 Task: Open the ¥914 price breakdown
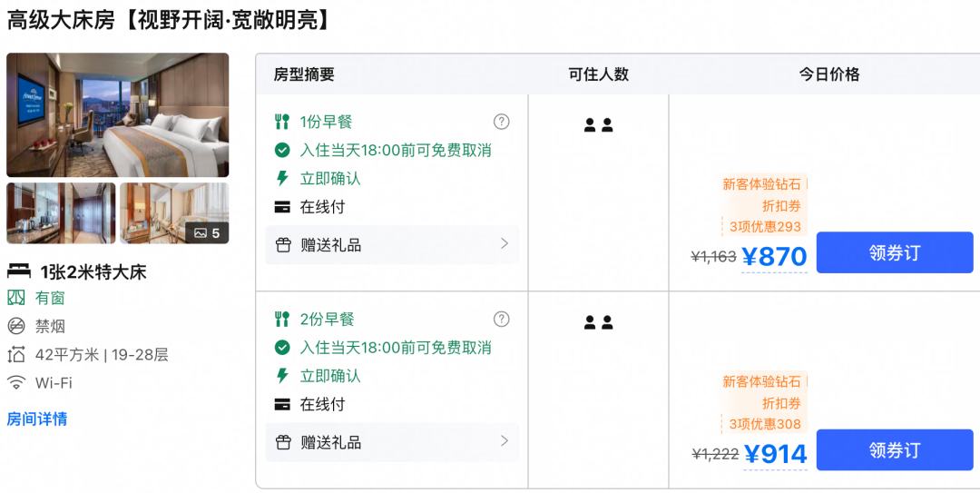775,454
